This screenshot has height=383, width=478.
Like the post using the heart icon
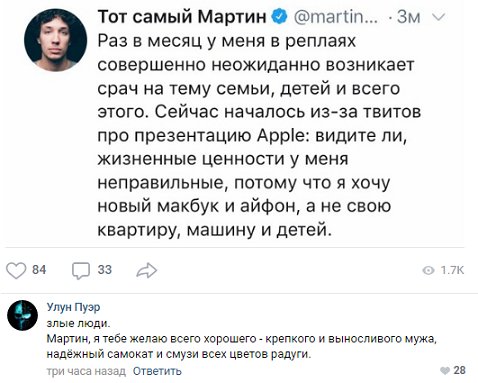[16, 270]
